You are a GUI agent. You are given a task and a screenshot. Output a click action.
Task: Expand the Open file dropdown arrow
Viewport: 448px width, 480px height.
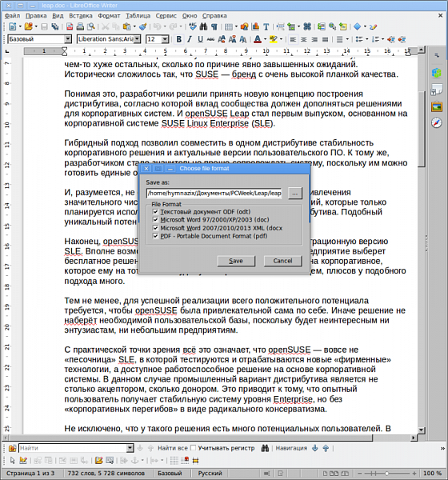coord(36,27)
